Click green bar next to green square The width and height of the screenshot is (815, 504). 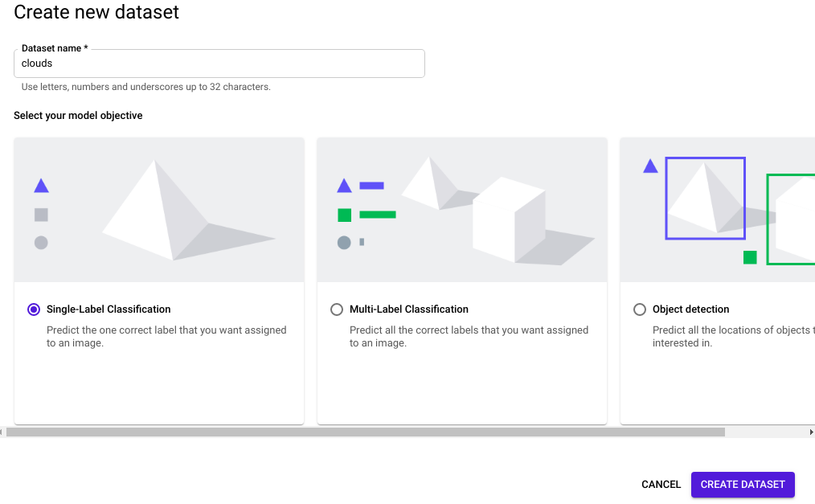click(x=378, y=215)
